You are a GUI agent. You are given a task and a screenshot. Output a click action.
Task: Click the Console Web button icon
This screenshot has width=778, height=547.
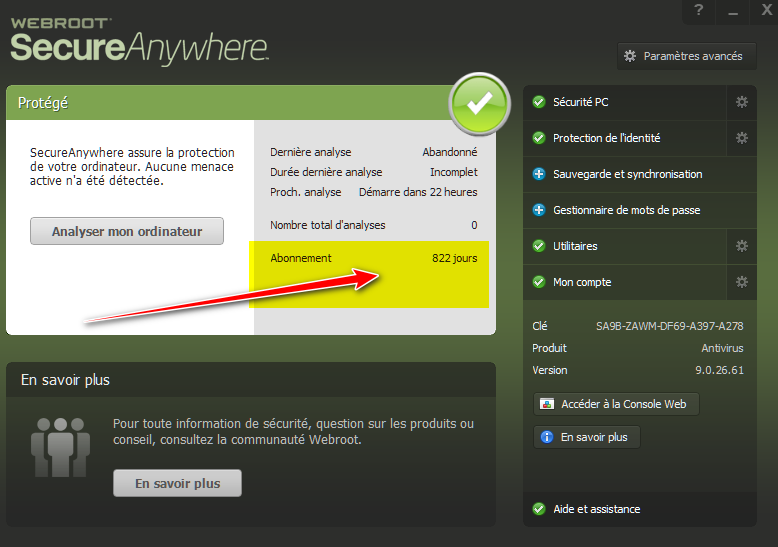tap(547, 404)
